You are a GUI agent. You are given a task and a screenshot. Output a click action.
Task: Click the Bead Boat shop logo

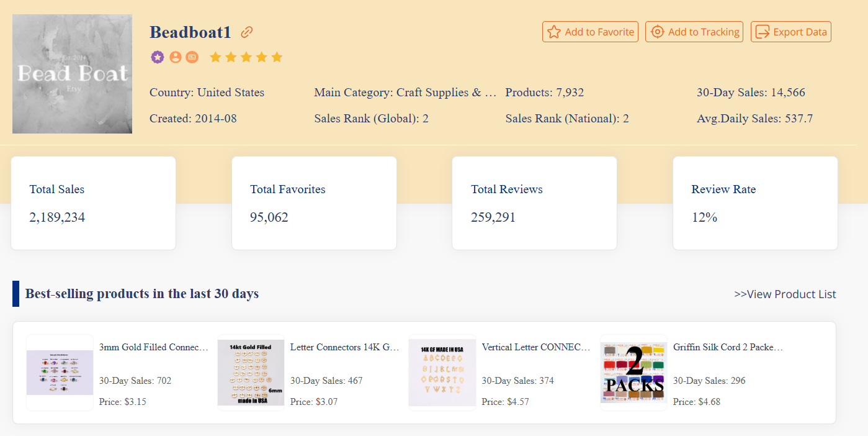(x=72, y=73)
